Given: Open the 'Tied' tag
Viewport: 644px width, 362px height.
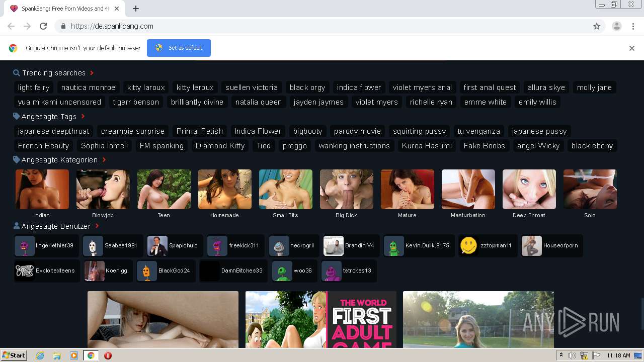Looking at the screenshot, I should coord(264,146).
